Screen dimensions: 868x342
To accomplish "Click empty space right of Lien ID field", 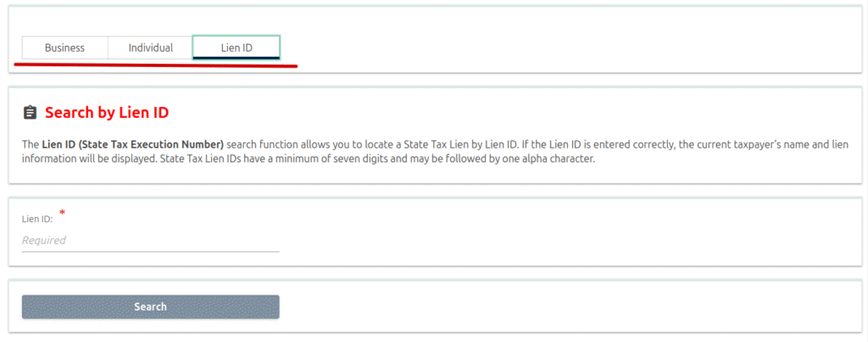I will 551,233.
